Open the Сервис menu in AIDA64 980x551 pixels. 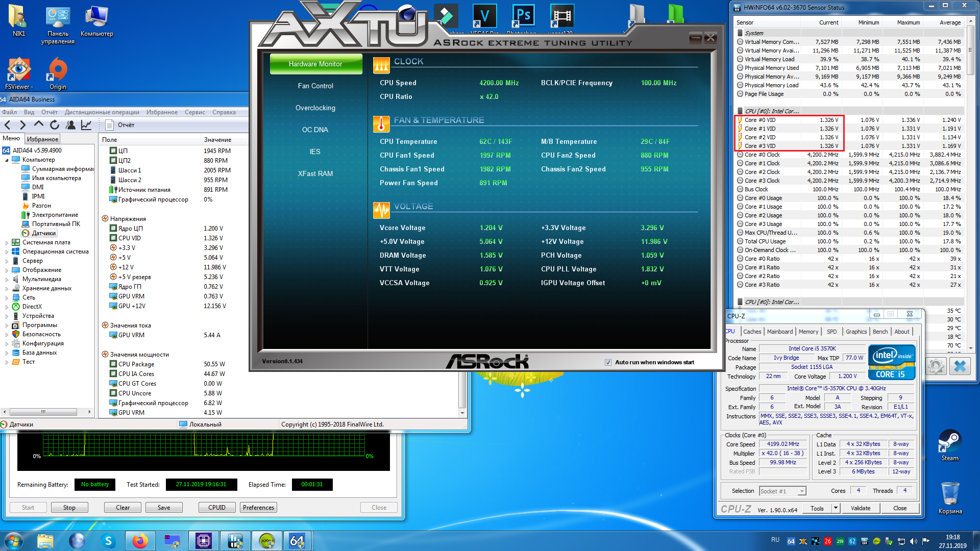tap(194, 112)
